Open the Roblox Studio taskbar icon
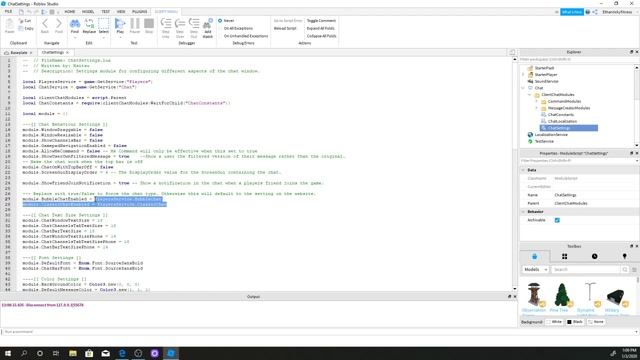This screenshot has height=360, width=640. coord(171,353)
